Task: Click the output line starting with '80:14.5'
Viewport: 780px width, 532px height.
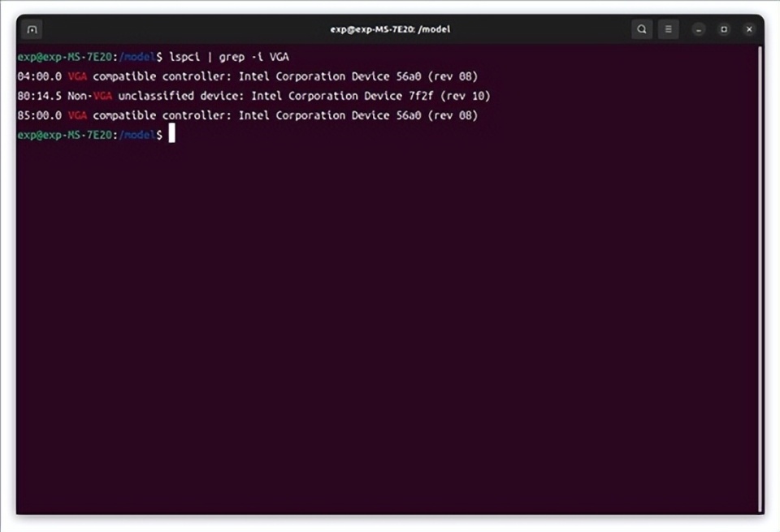Action: (x=253, y=96)
